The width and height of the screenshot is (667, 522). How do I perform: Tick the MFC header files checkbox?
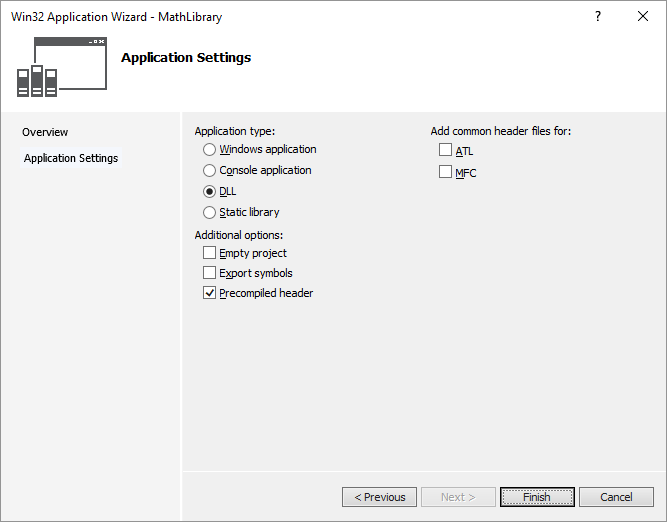445,172
